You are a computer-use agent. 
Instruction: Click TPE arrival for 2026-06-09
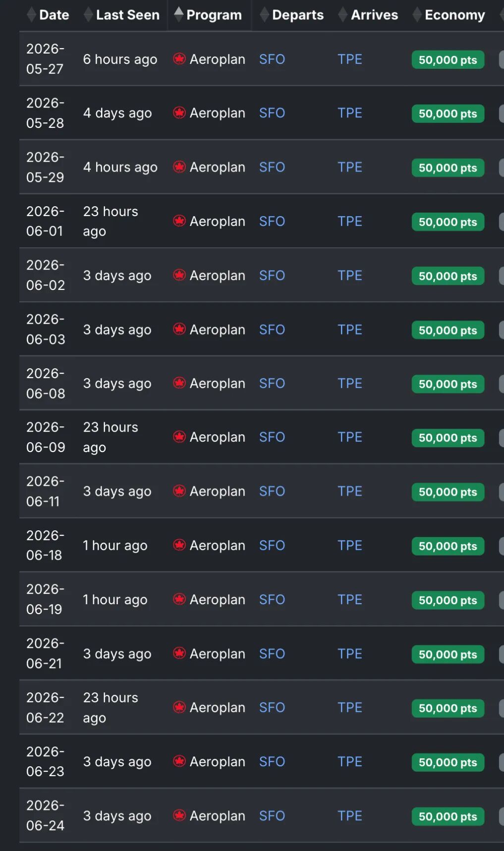pyautogui.click(x=350, y=437)
